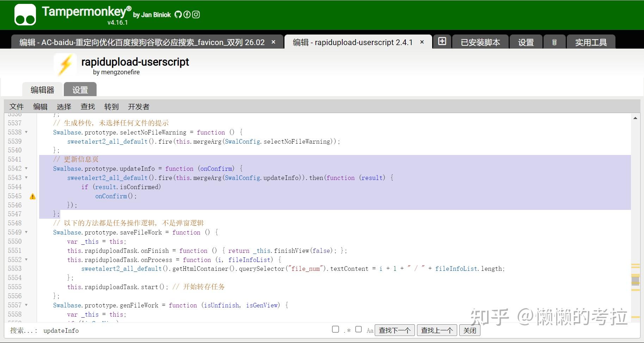Click the genFileWork function name
Screen dimensions: 644x343
(139, 305)
